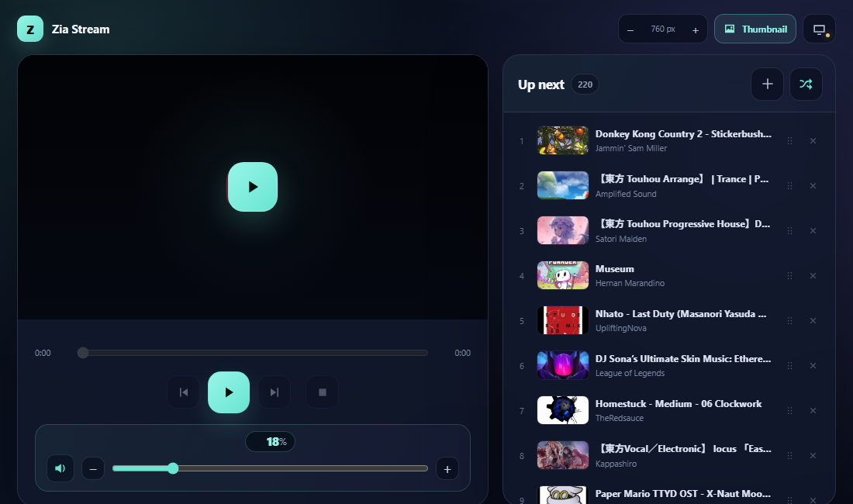
Task: Skip to next track
Action: click(275, 392)
